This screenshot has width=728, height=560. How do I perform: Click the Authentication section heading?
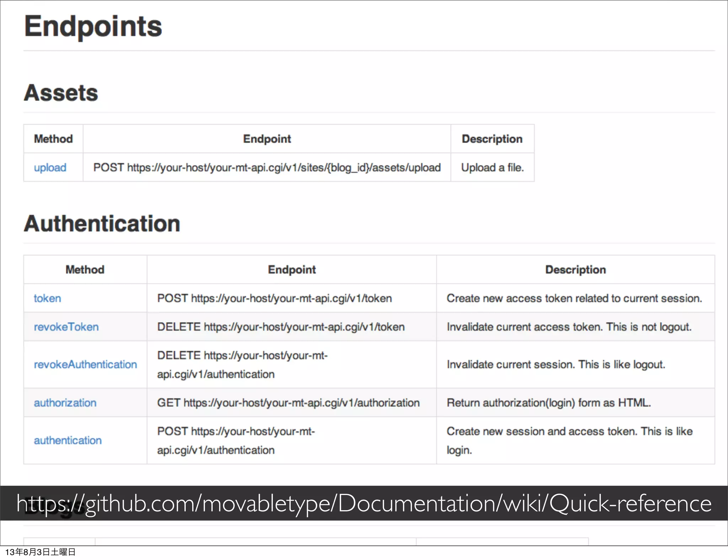tap(102, 224)
